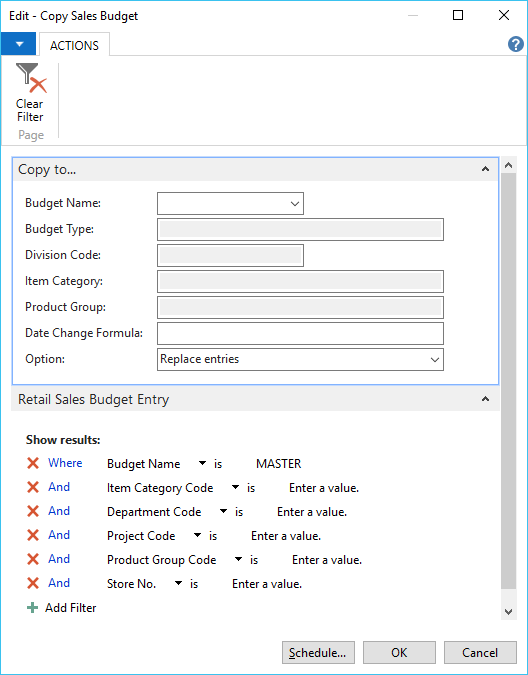The image size is (528, 675).
Task: Open the Product Group Code field selector arrow
Action: (238, 559)
